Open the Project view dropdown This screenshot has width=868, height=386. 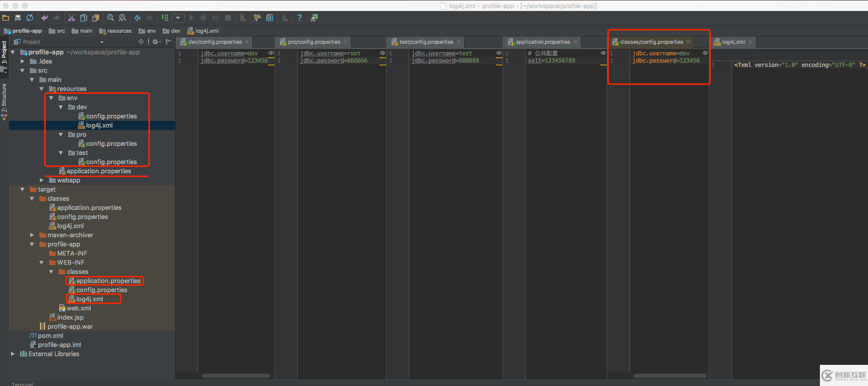point(101,42)
